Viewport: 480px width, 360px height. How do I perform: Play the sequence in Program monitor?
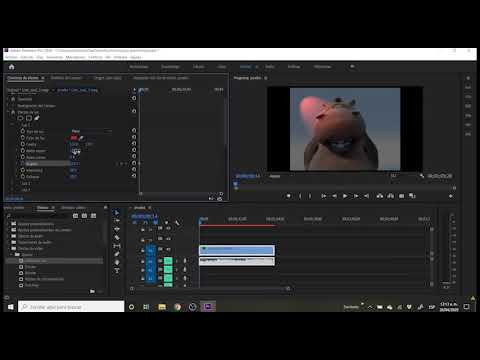(345, 196)
